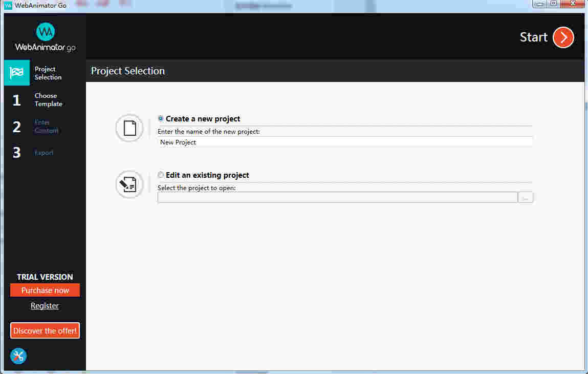This screenshot has width=588, height=374.
Task: Click the edit project pencil icon
Action: (x=129, y=184)
